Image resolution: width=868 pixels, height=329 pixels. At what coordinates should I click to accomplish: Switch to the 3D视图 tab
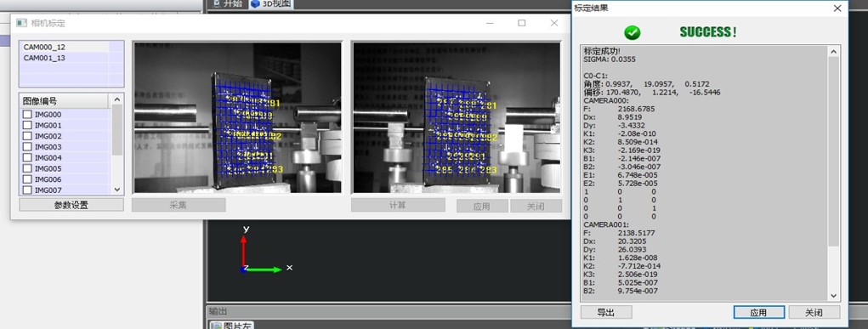click(x=270, y=4)
